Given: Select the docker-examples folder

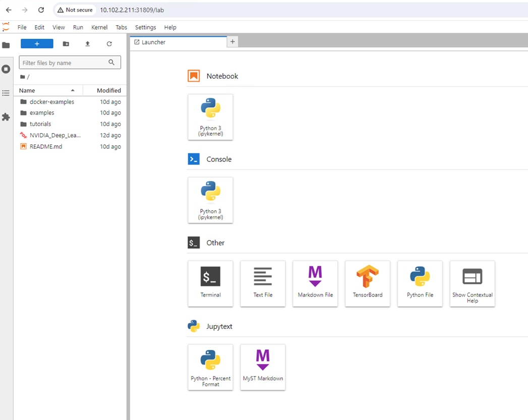Looking at the screenshot, I should tap(70, 102).
